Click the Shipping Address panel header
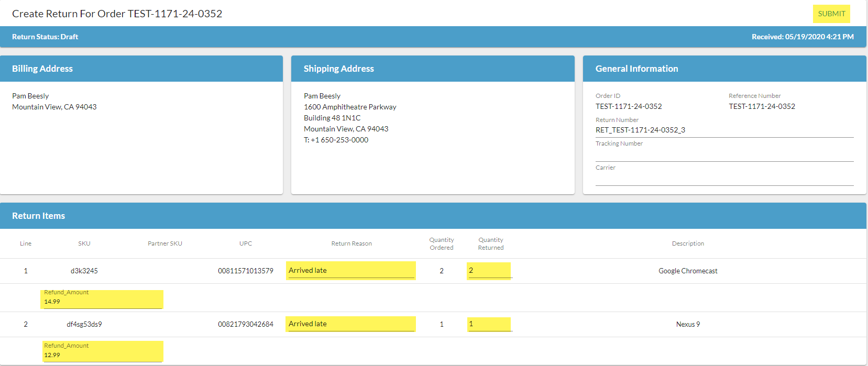This screenshot has width=868, height=366. [x=338, y=69]
